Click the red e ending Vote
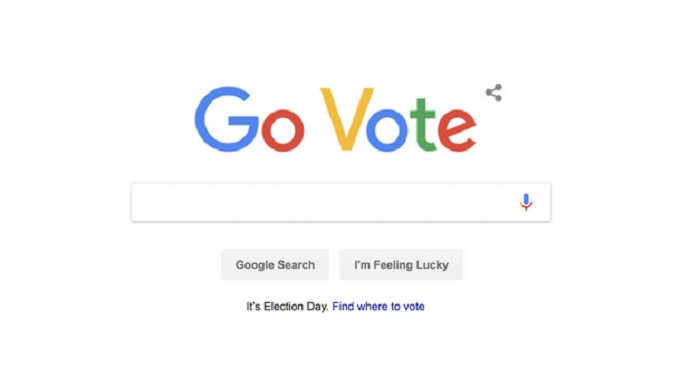Viewport: 700px width, 387px height. pyautogui.click(x=457, y=130)
